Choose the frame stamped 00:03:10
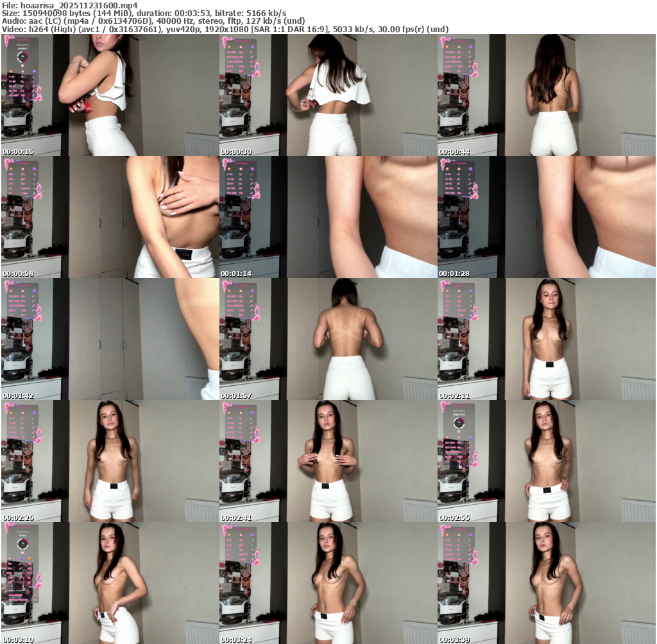The height and width of the screenshot is (644, 657). [x=110, y=583]
